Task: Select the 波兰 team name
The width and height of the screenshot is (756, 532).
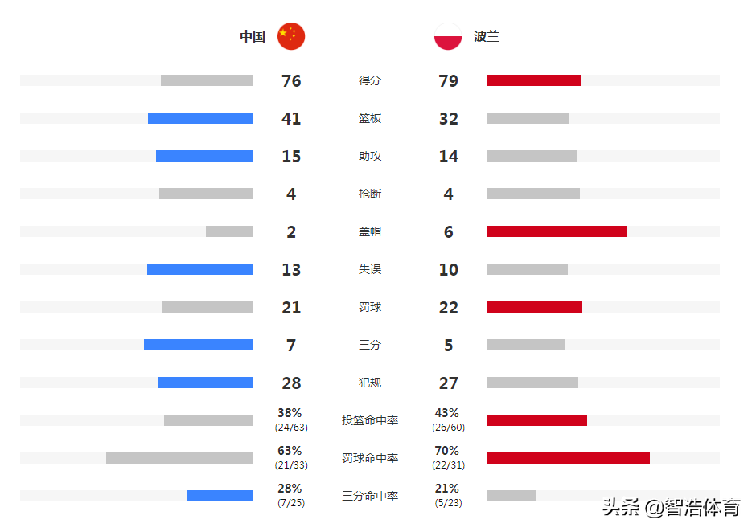Action: click(x=487, y=37)
